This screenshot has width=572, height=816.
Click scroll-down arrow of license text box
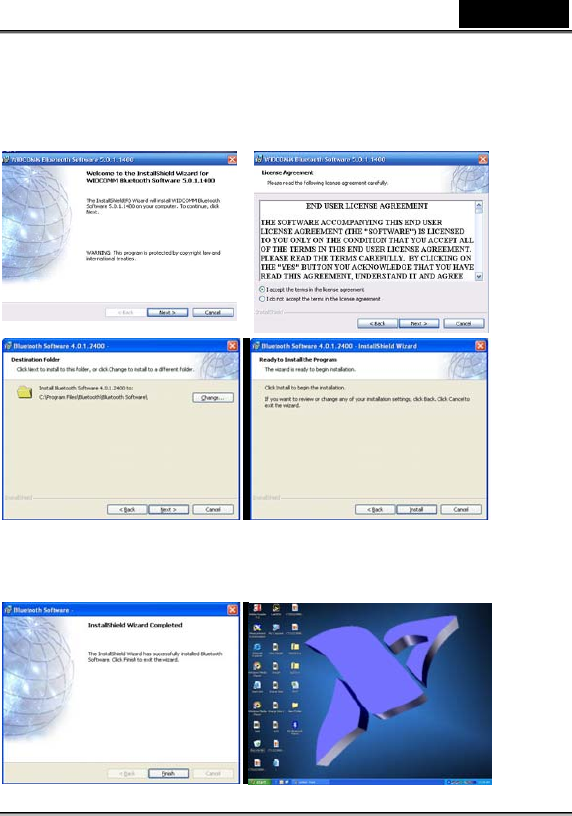coord(479,276)
